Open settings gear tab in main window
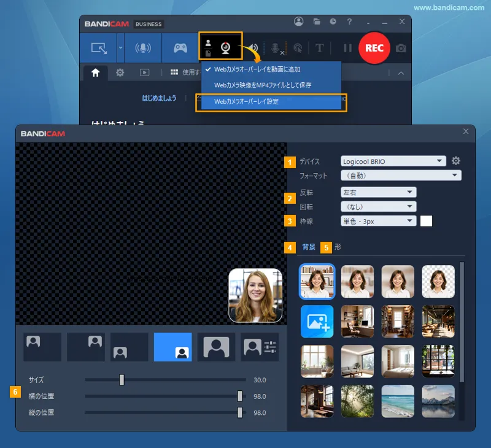 coord(120,72)
